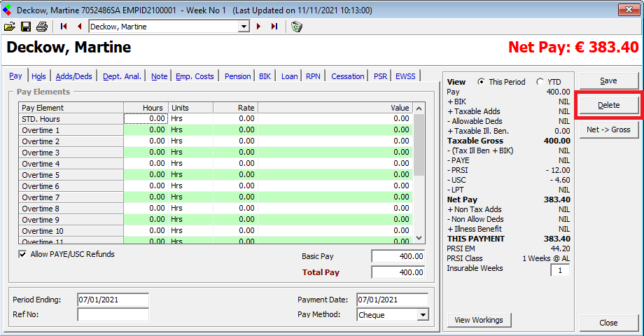Click the printer icon in toolbar
Screen dimensions: 644x336
42,27
